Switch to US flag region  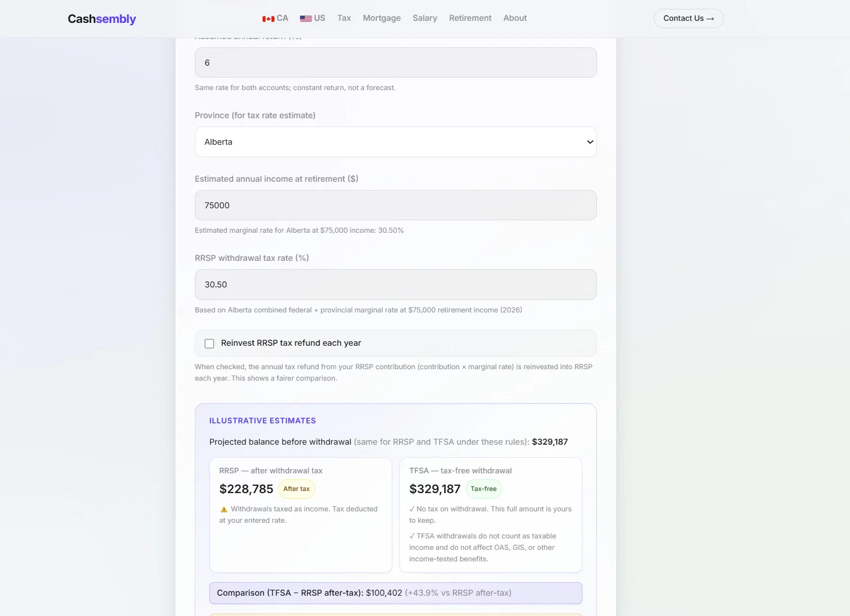[x=312, y=18]
